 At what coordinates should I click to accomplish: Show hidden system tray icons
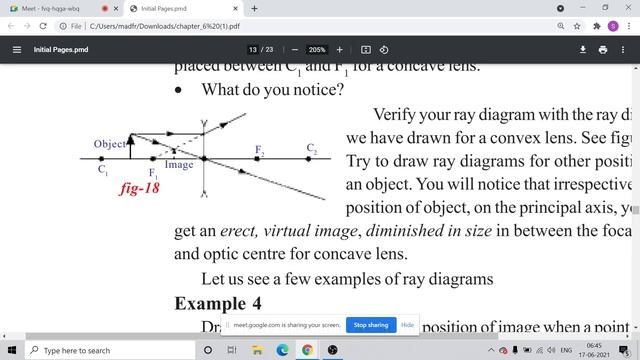[491, 350]
